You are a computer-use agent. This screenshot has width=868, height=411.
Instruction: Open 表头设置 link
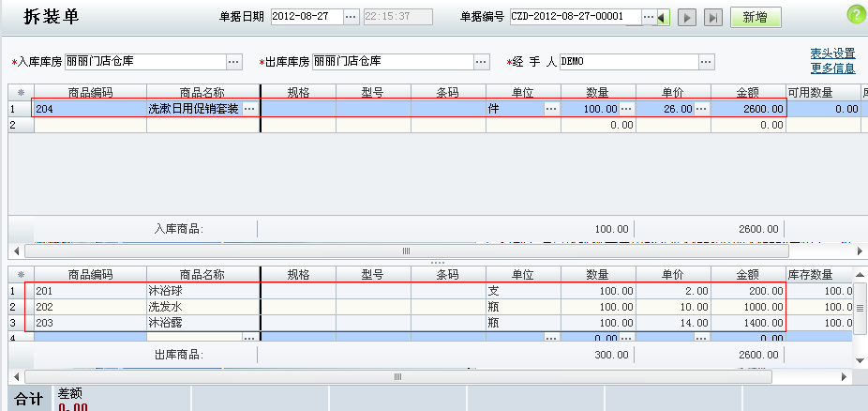[x=832, y=53]
